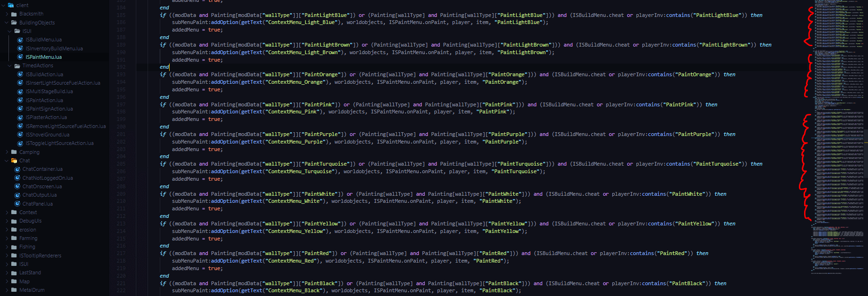Click line number 205 in the gutter
This screenshot has height=296, width=868.
point(121,164)
